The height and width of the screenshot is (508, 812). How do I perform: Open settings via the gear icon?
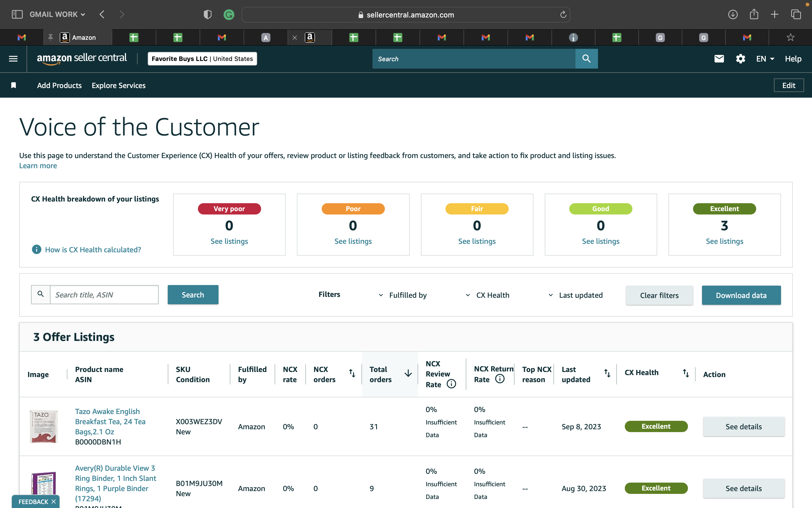coord(741,59)
